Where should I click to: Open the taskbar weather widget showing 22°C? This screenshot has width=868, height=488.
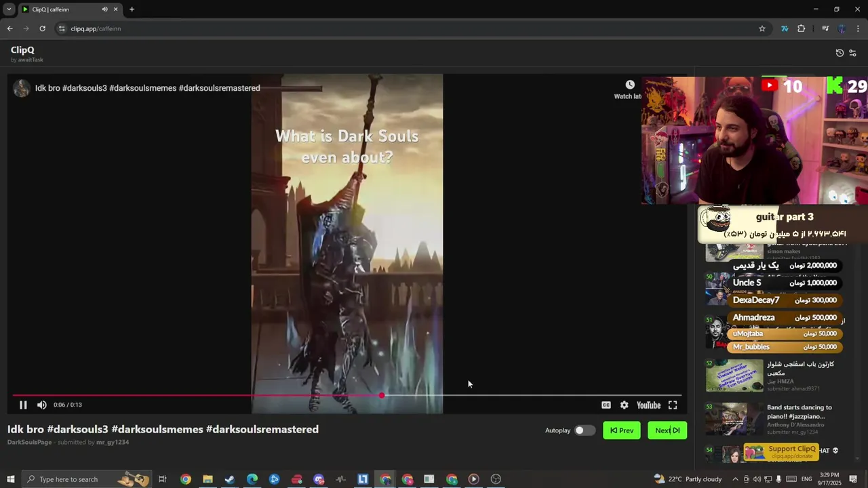(x=688, y=479)
